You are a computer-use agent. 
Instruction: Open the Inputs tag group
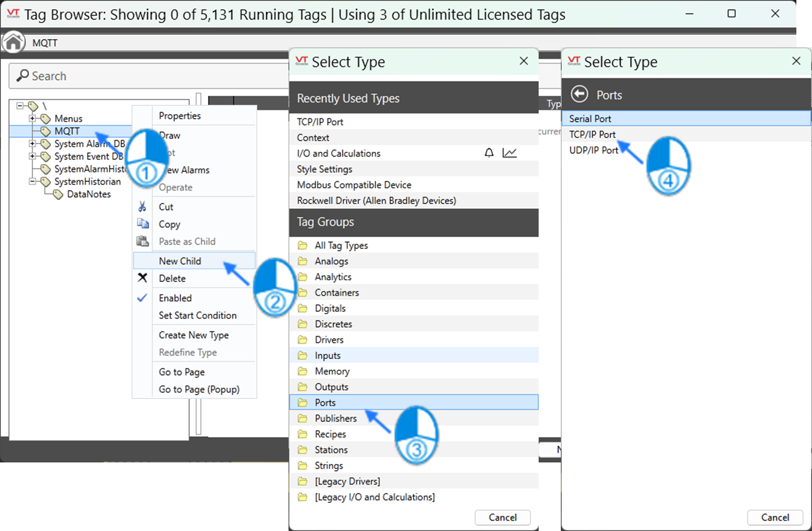pyautogui.click(x=414, y=356)
